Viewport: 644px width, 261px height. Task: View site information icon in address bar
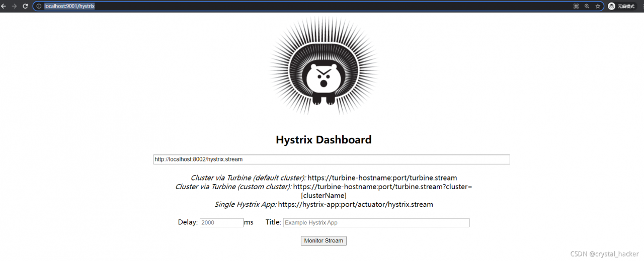39,6
